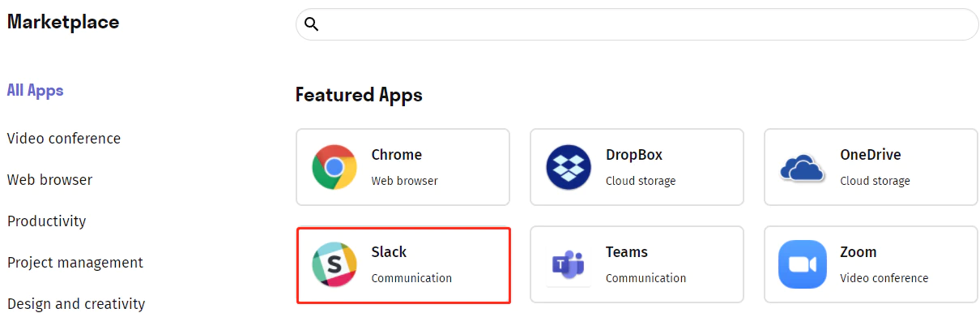Click the magnifying glass search icon
This screenshot has width=980, height=313.
[x=311, y=24]
